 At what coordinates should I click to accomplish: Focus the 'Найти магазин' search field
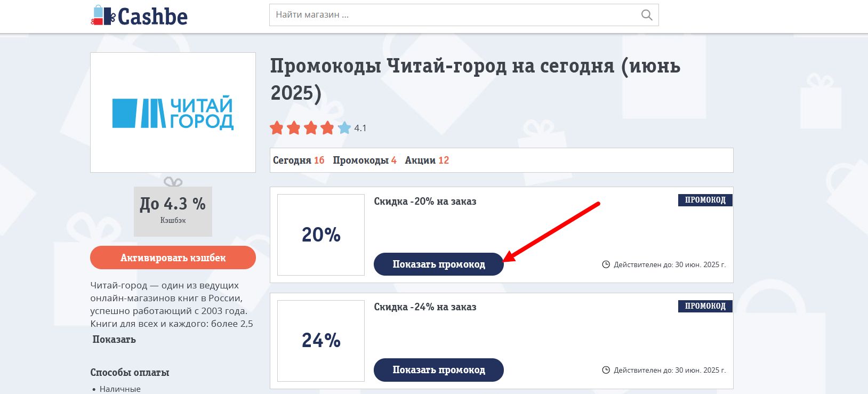point(464,15)
